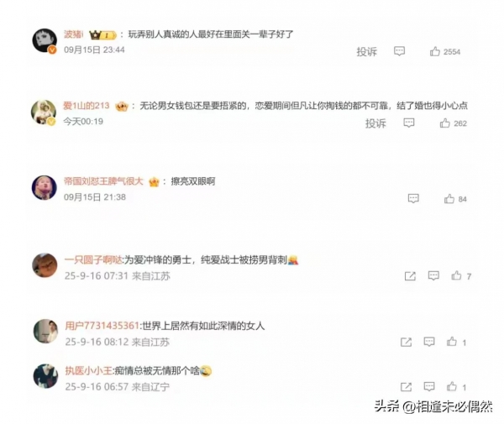Viewport: 504px width, 424px height.
Task: Click 投诉 on 爱1山的213's comment
Action: pos(375,123)
